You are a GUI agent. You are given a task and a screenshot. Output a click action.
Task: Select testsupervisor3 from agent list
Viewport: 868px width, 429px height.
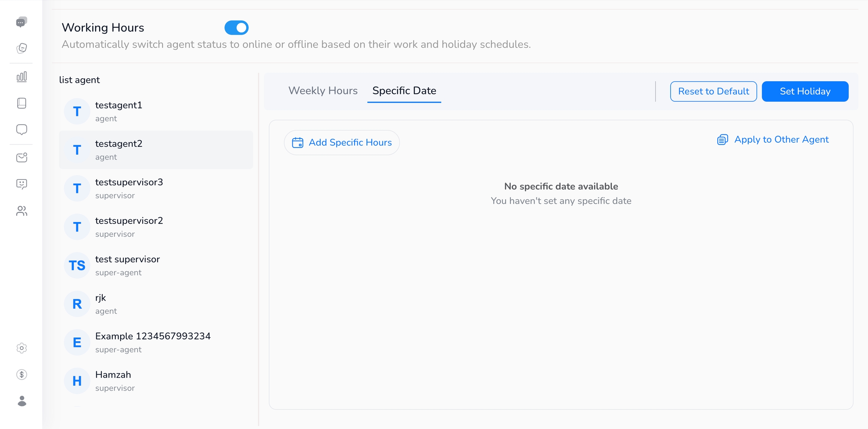(129, 188)
